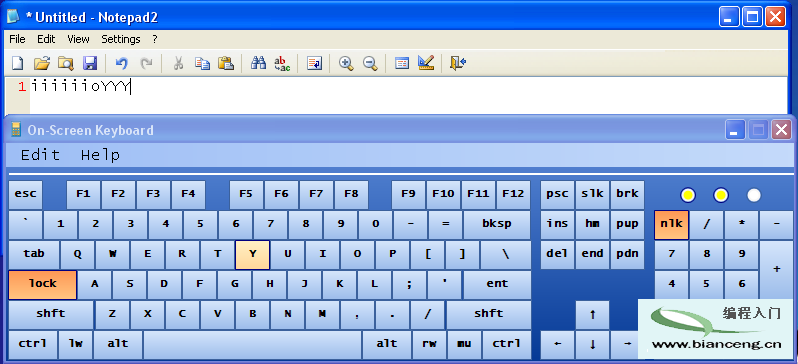The image size is (798, 364).
Task: Click the New document toolbar icon
Action: [18, 63]
